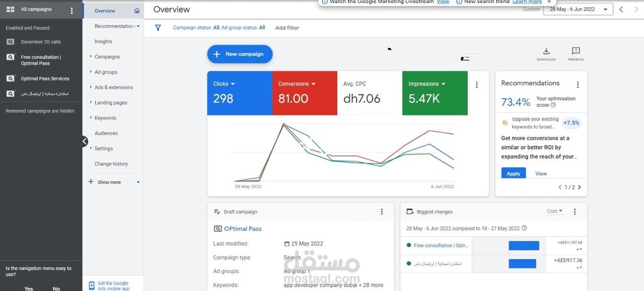Click the search icon beside Optimal Pass Services
This screenshot has width=644, height=291.
tap(10, 79)
